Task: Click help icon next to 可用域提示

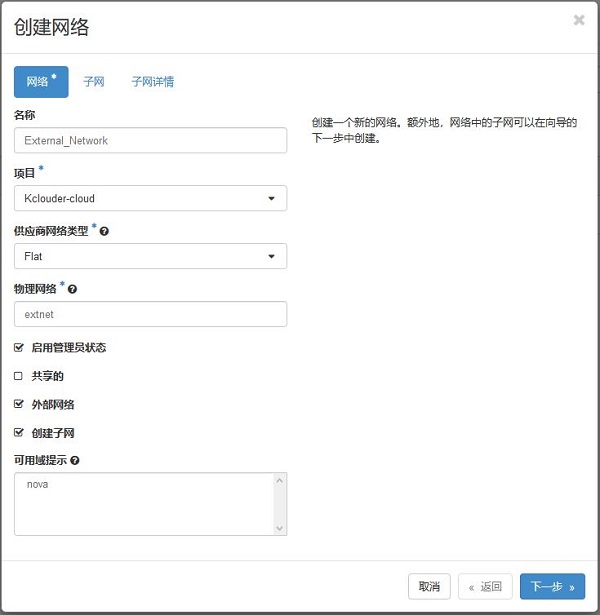Action: tap(75, 460)
